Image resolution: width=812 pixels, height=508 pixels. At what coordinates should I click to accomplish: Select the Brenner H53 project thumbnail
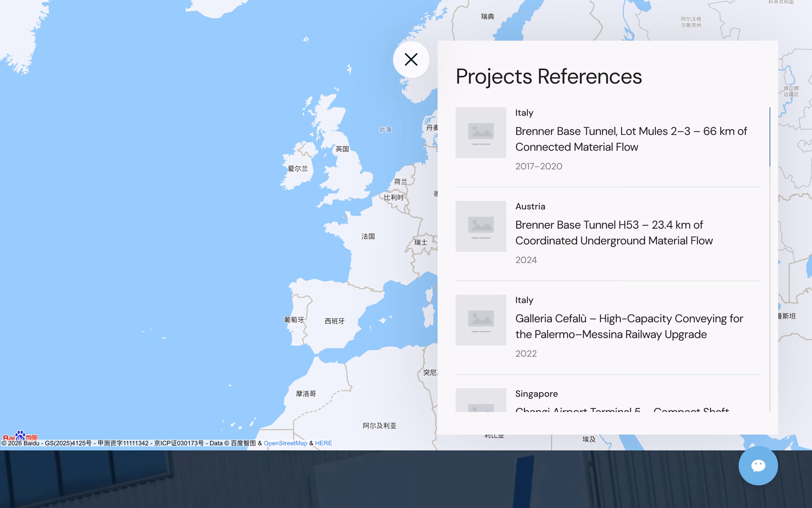point(481,226)
